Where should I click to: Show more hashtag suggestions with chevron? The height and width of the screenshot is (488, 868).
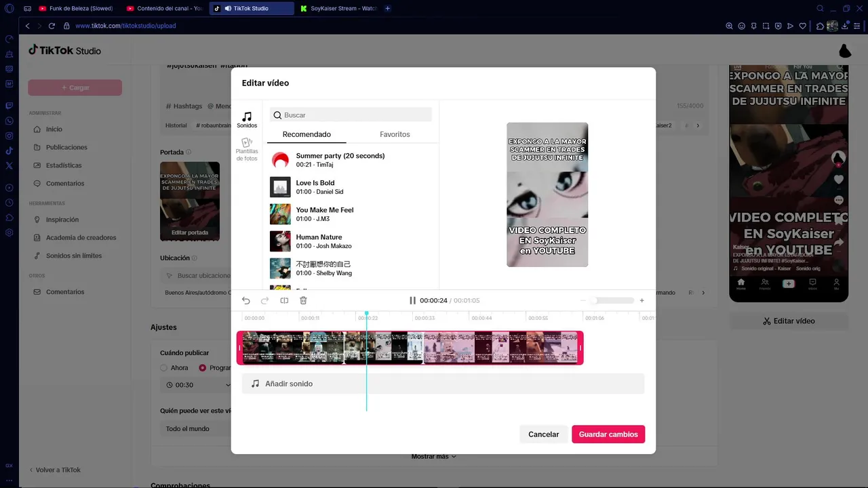[x=698, y=125]
